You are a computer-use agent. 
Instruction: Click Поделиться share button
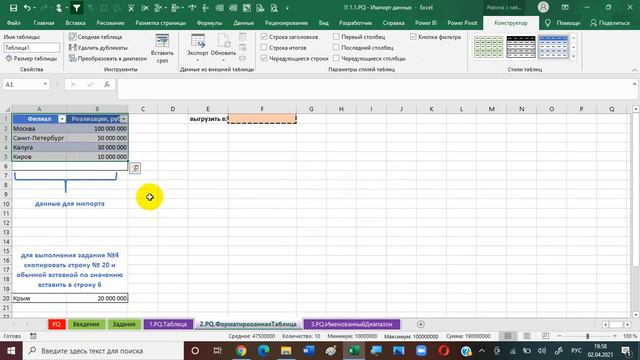(x=610, y=23)
